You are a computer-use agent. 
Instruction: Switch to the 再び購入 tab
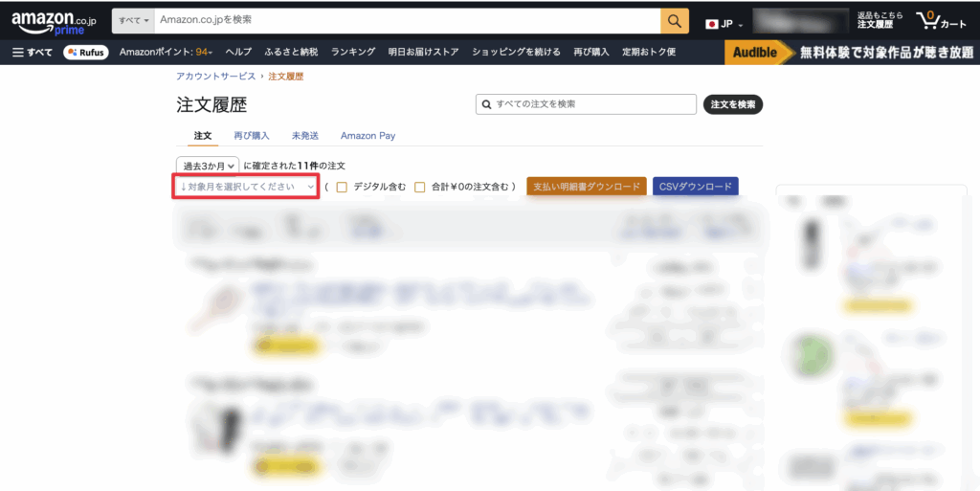[252, 136]
